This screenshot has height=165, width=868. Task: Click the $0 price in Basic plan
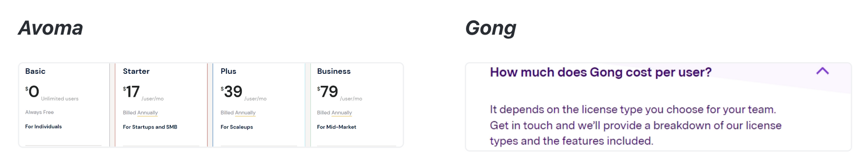pos(32,92)
